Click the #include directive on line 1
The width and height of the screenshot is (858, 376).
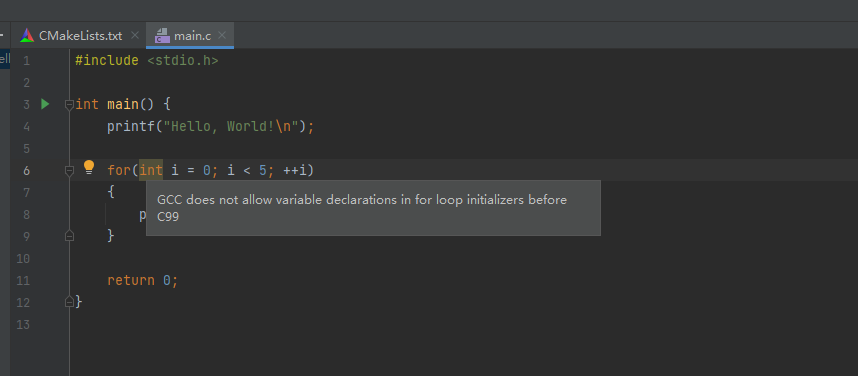[x=107, y=60]
